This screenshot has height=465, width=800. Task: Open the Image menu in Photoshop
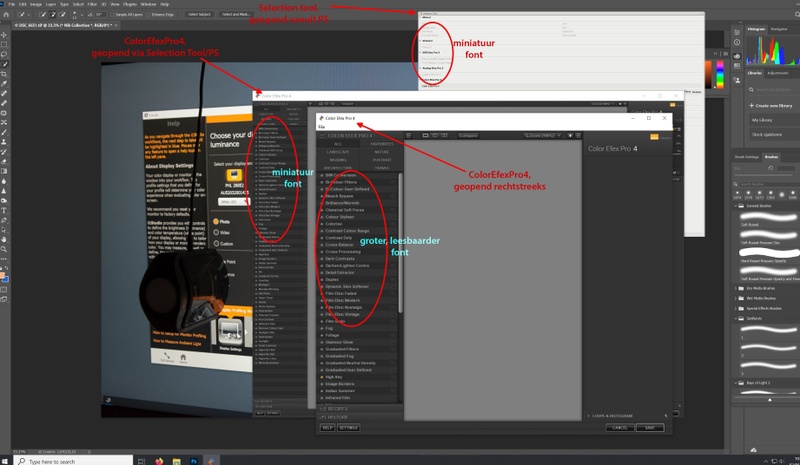point(36,4)
